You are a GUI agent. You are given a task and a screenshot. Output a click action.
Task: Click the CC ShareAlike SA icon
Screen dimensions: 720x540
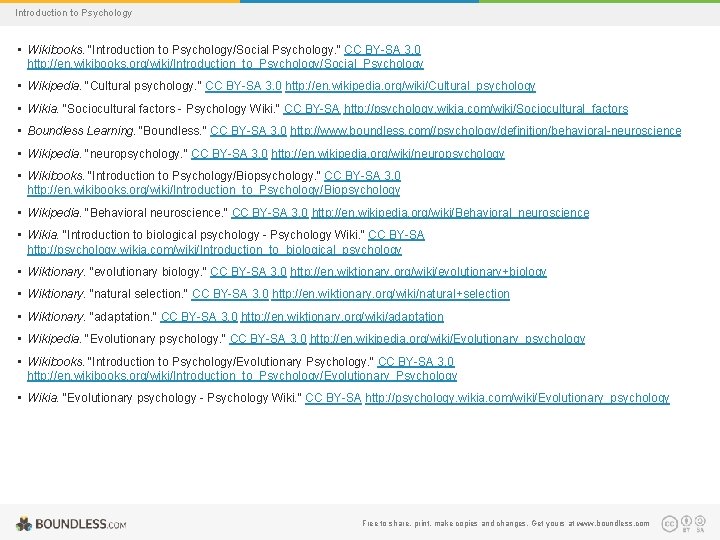pyautogui.click(x=700, y=523)
